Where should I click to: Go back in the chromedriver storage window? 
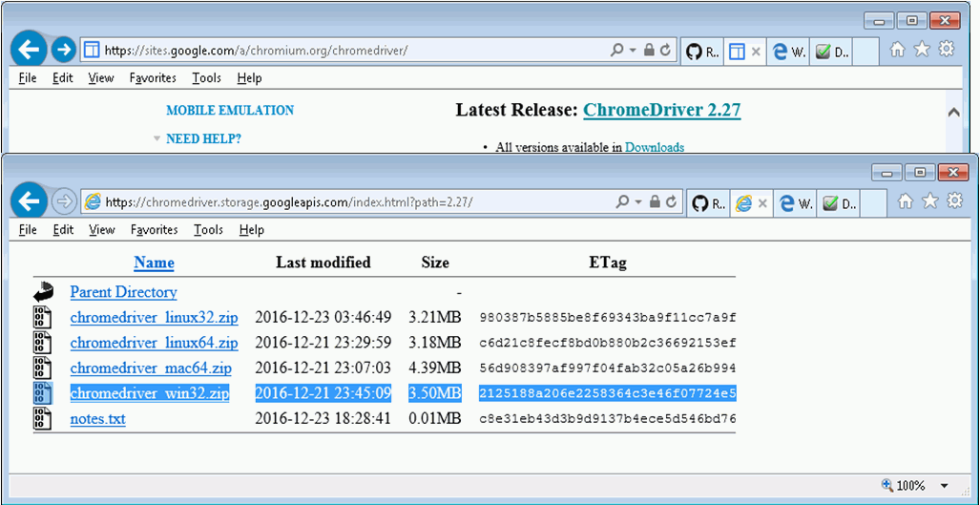click(x=29, y=201)
